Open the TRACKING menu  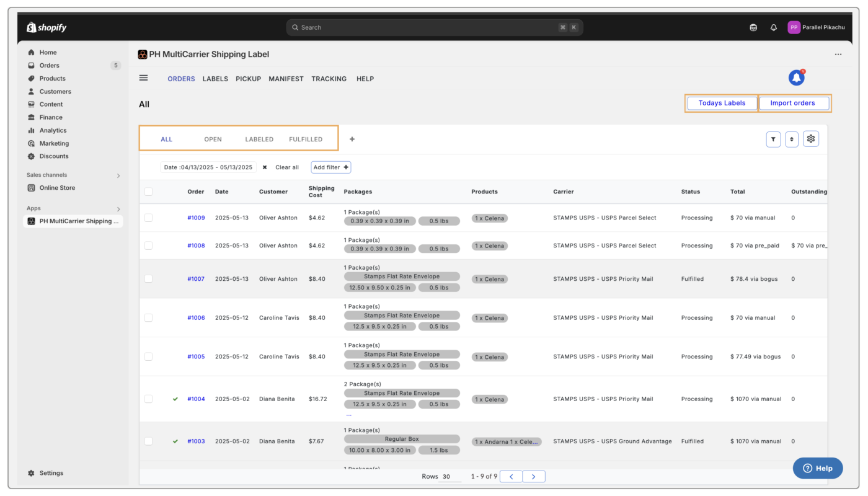[329, 79]
